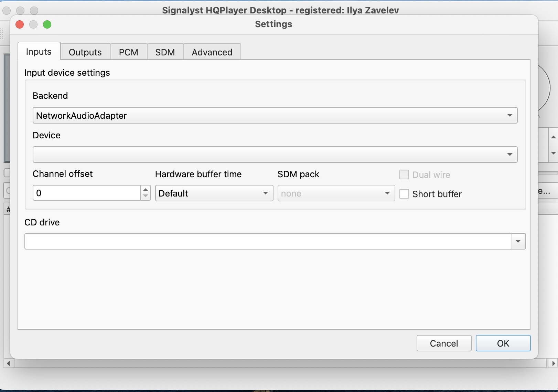Enable the Short buffer checkbox

click(404, 194)
